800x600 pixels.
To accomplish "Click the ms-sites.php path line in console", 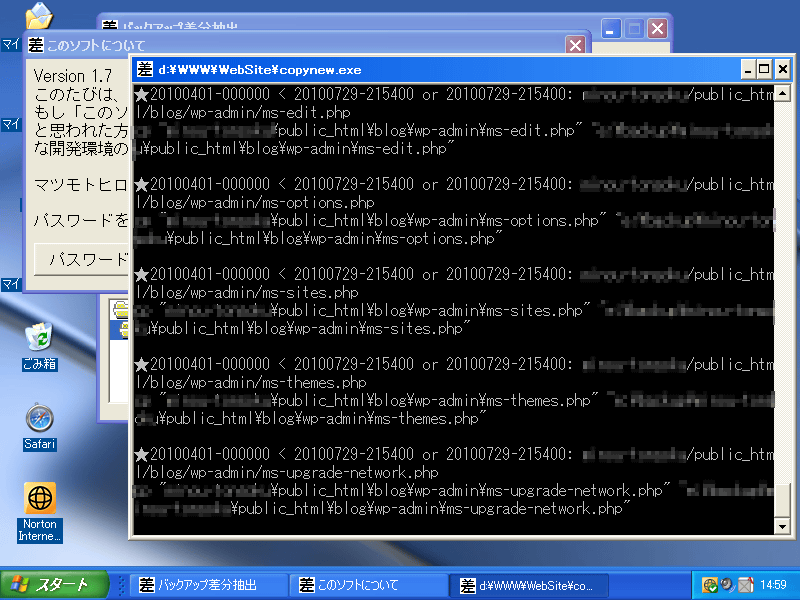I will pos(247,292).
